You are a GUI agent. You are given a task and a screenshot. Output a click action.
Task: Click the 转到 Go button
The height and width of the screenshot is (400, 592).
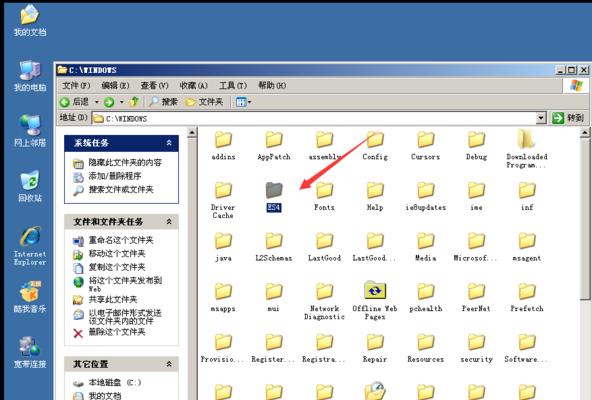click(568, 118)
